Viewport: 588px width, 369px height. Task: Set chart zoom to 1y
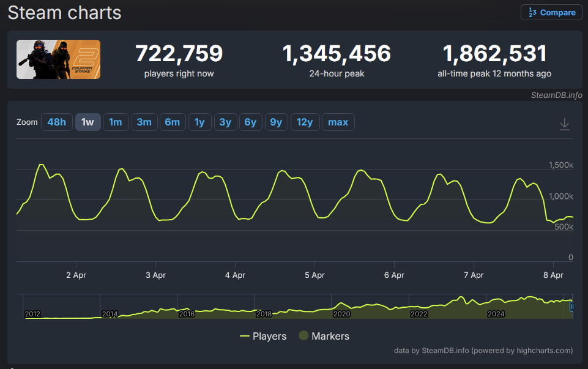point(199,122)
